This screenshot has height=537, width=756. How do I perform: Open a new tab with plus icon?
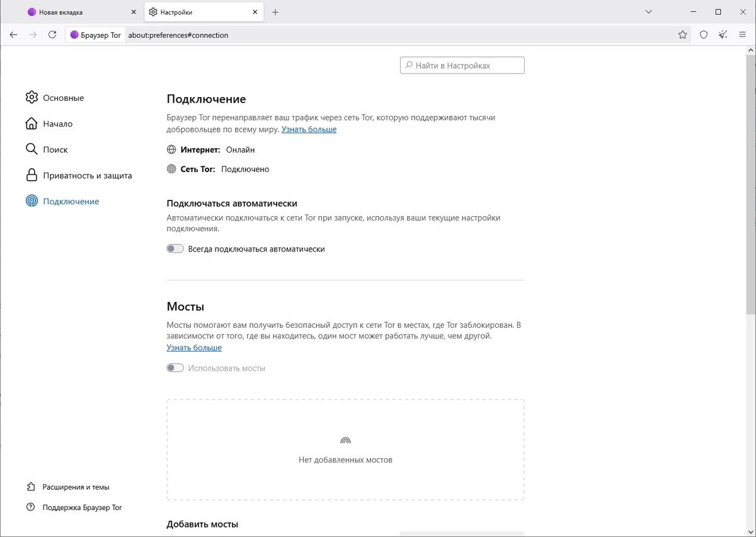click(x=275, y=12)
